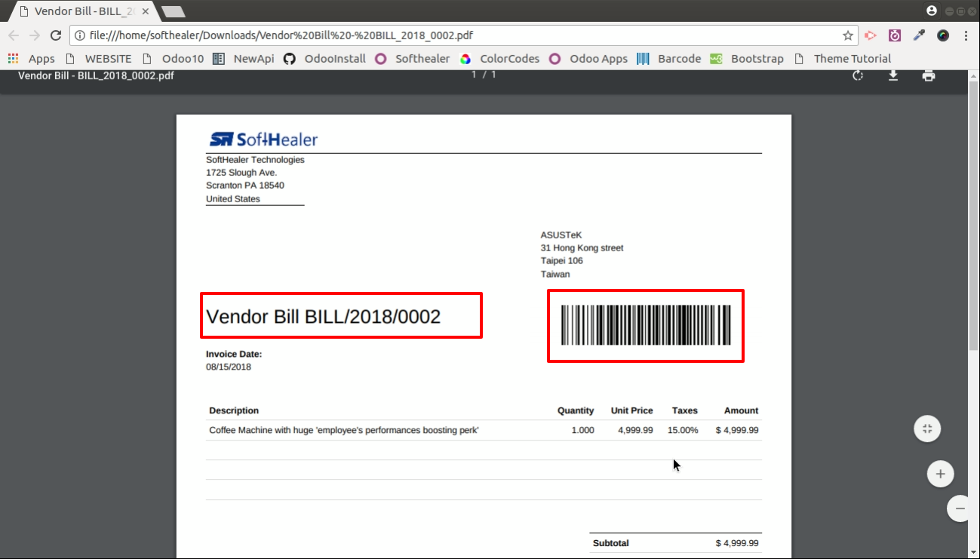Click the barcode image in the bill
The height and width of the screenshot is (559, 980).
[x=646, y=325]
